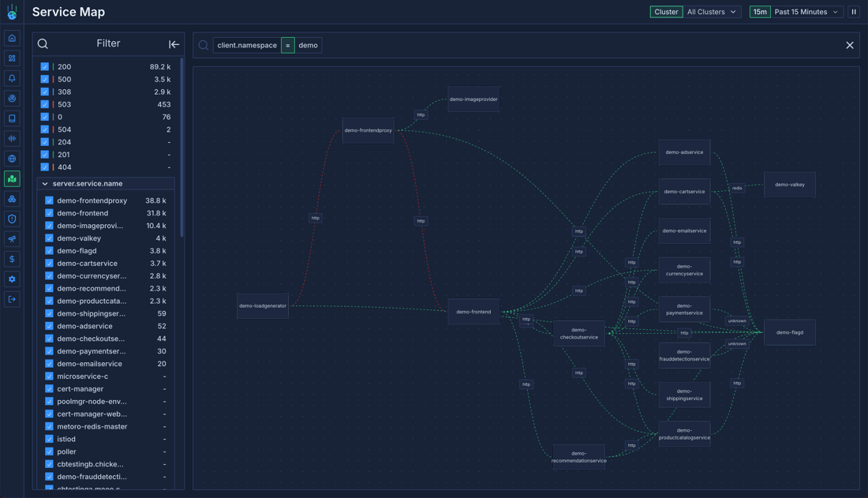The image size is (868, 498).
Task: Open the dashboards grid icon in sidebar
Action: click(12, 58)
